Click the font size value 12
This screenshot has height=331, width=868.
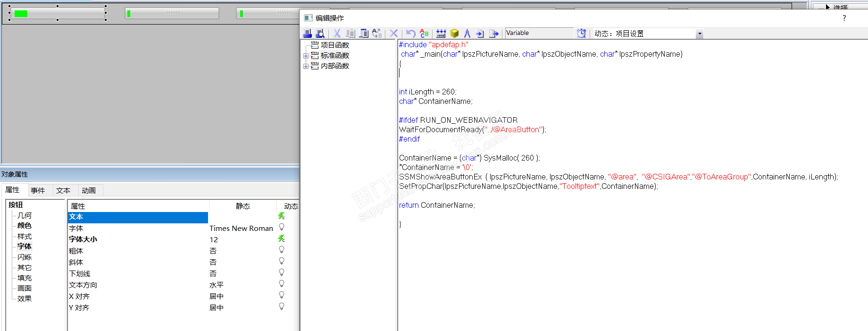(x=214, y=240)
